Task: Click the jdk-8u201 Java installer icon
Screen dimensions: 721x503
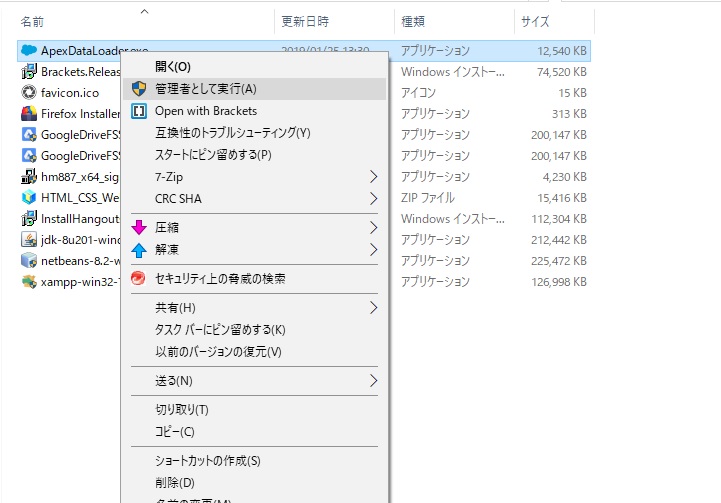Action: pos(29,239)
